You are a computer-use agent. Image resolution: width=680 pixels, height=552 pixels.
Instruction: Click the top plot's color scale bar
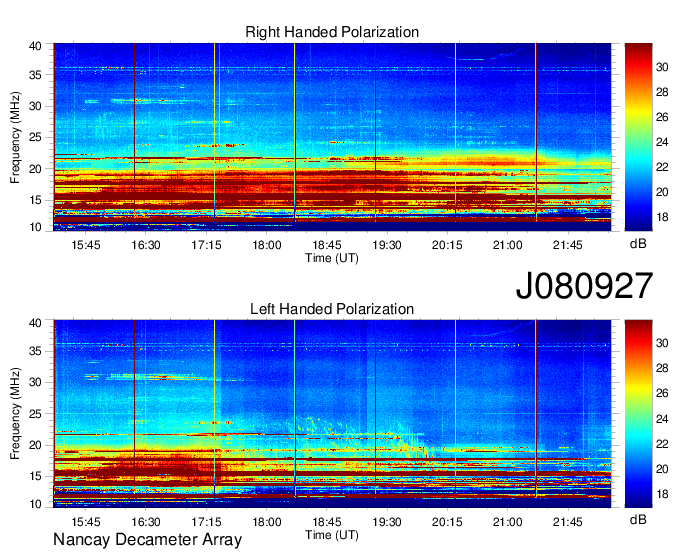638,137
